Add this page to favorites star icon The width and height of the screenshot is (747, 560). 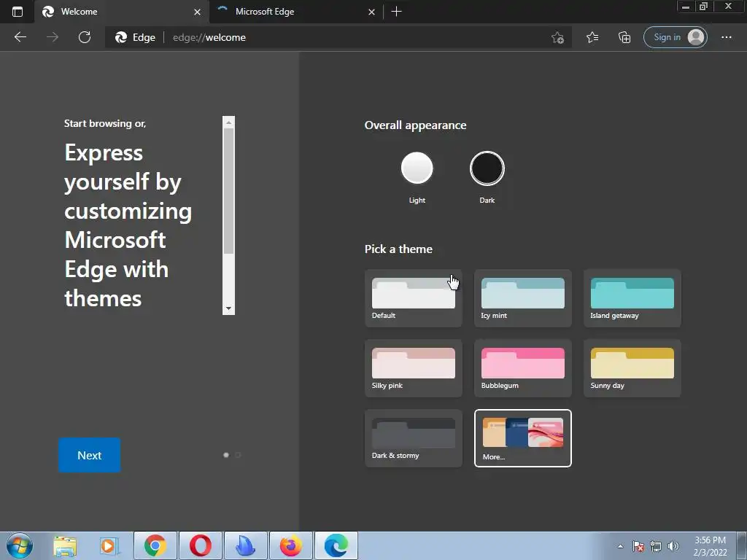[x=557, y=37]
